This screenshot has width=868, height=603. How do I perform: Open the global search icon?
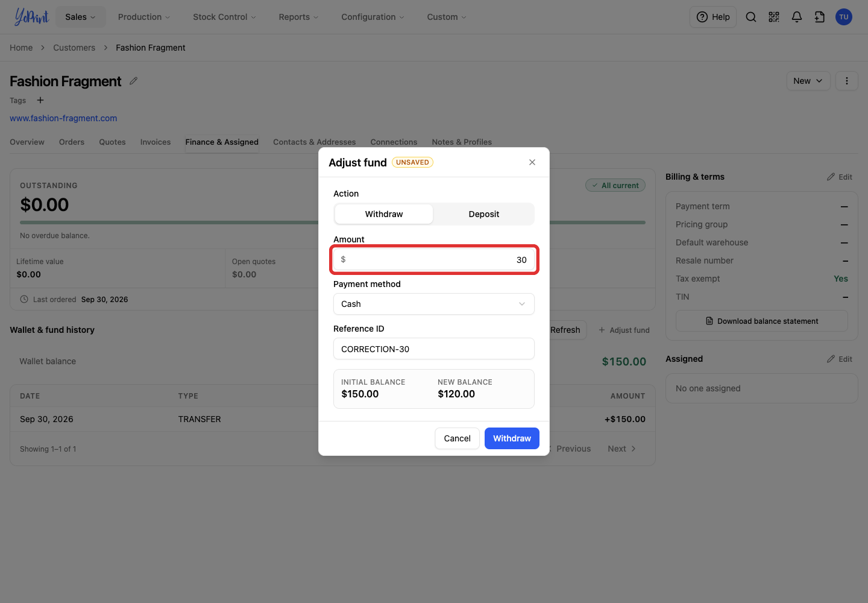coord(751,17)
